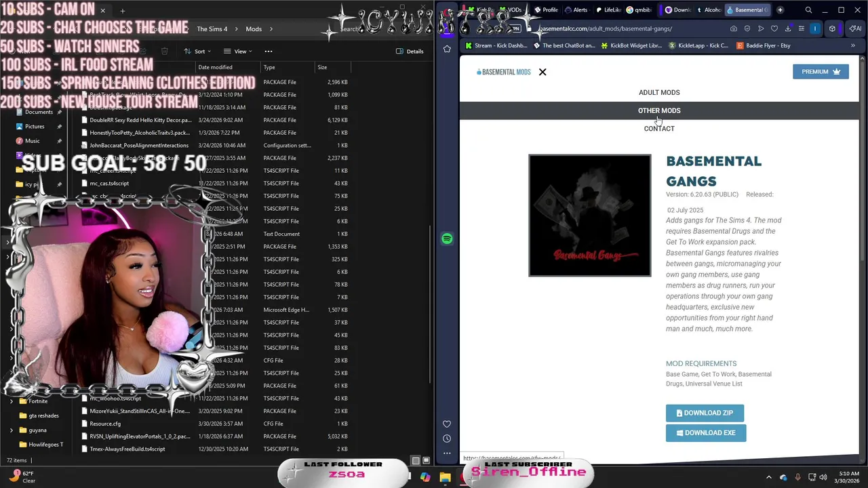This screenshot has width=868, height=488.
Task: Click the Basemental Gangs cover thumbnail
Action: 590,216
